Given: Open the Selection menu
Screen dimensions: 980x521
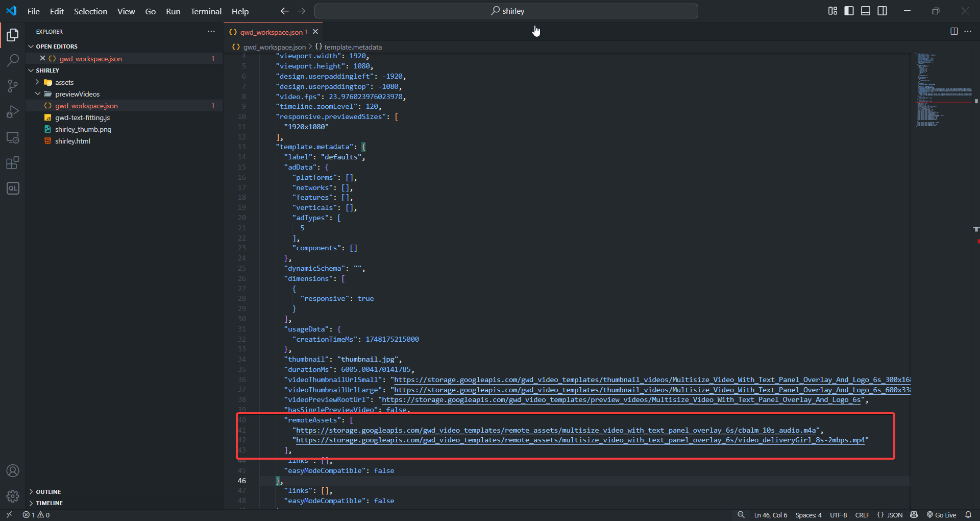Looking at the screenshot, I should [90, 11].
